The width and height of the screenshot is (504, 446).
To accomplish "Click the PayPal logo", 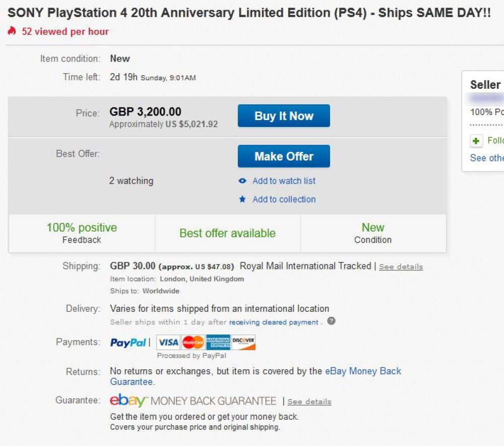I will coord(128,343).
